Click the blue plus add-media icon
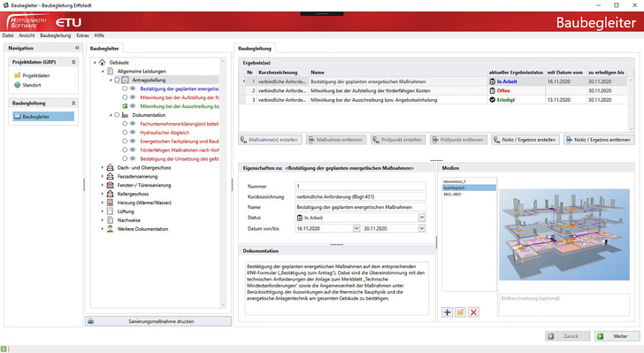 coord(448,312)
